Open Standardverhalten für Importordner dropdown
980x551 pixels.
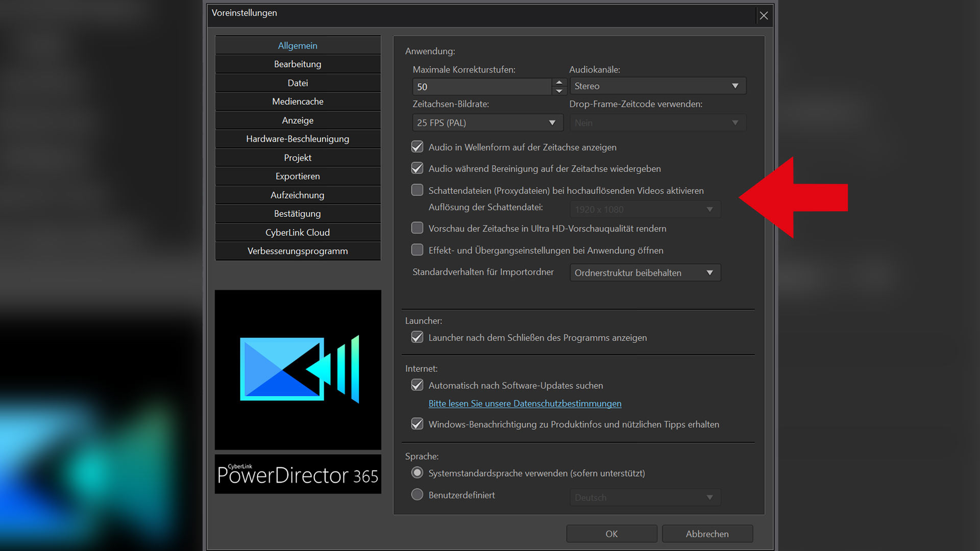click(x=645, y=272)
